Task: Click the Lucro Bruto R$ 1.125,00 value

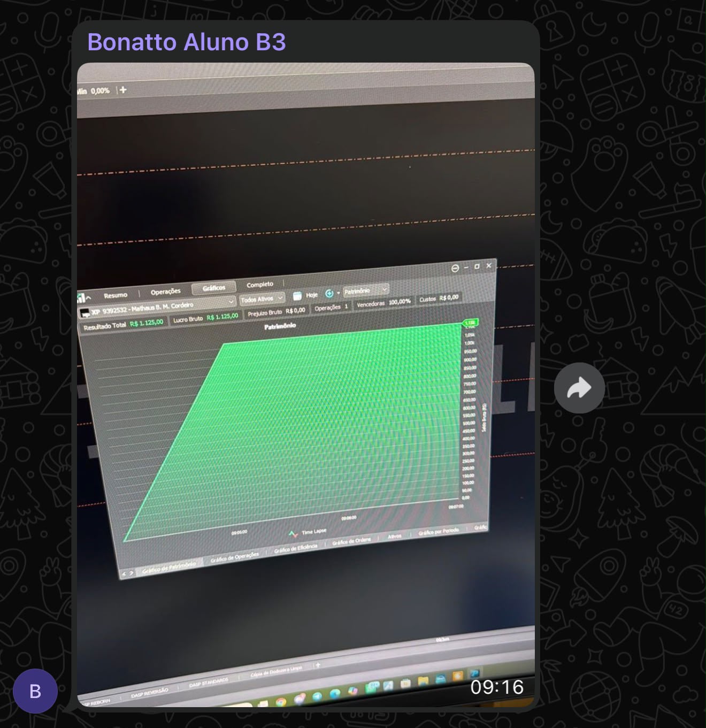Action: pos(222,317)
